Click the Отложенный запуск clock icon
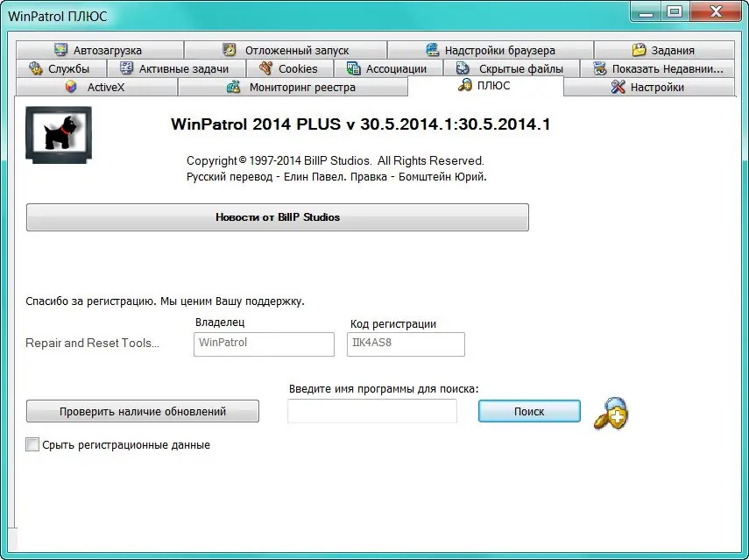Viewport: 749px width, 560px height. (230, 50)
